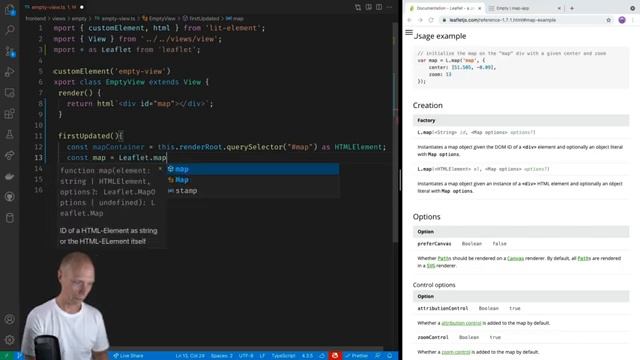This screenshot has height=360, width=640.
Task: Open the Remote Explorer view
Action: click(x=9, y=93)
